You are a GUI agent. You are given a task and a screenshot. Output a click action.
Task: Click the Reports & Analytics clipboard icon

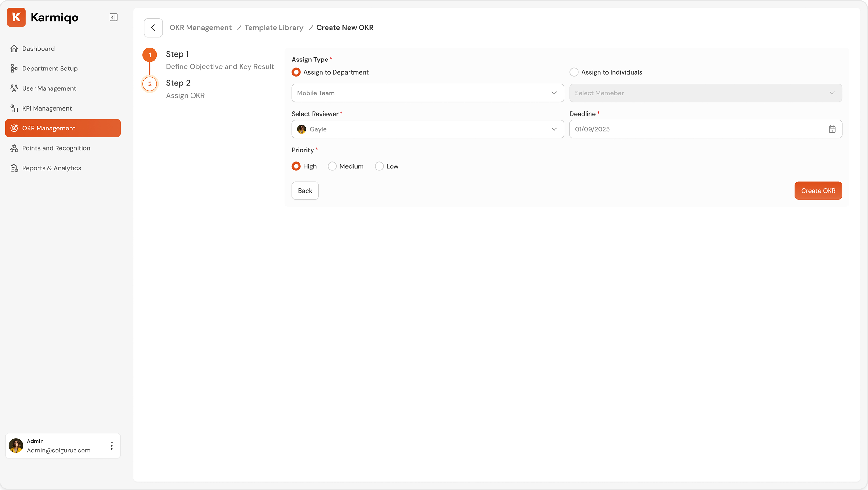click(x=14, y=168)
